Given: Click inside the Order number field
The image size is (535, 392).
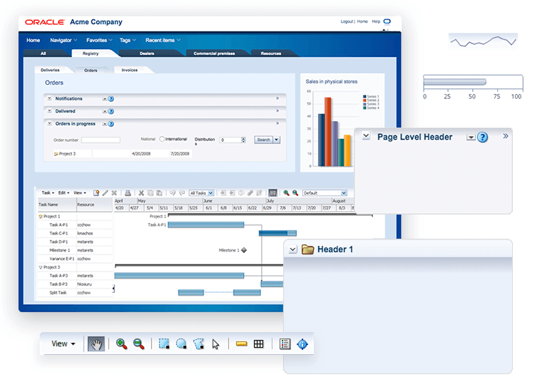Looking at the screenshot, I should pyautogui.click(x=101, y=140).
